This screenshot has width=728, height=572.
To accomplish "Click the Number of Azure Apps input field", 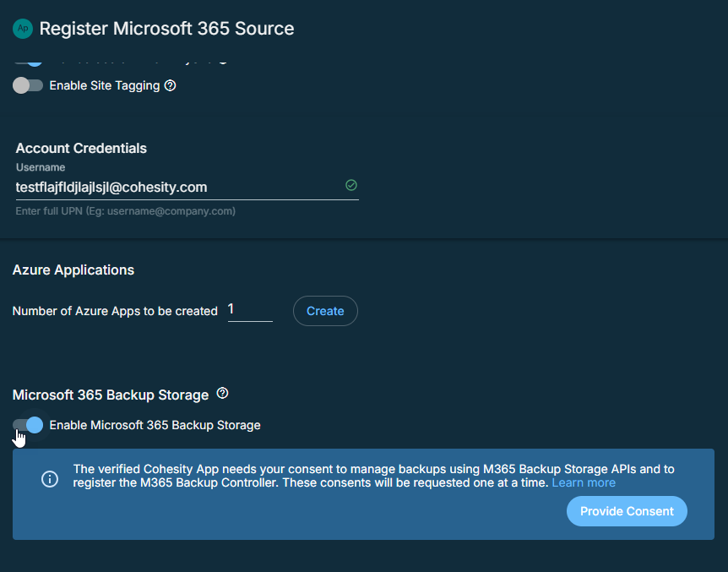I will (x=250, y=310).
